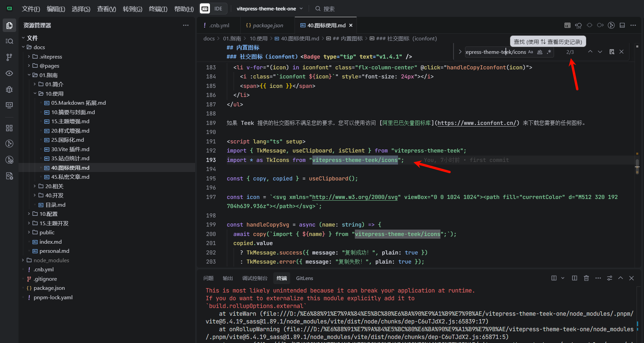
Task: Click the IDE button in title bar
Action: pyautogui.click(x=218, y=9)
